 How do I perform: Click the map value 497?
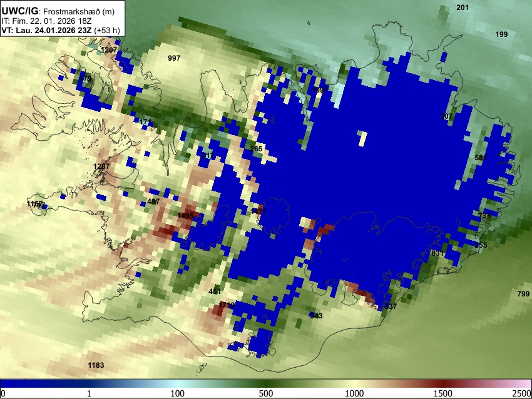pos(153,202)
